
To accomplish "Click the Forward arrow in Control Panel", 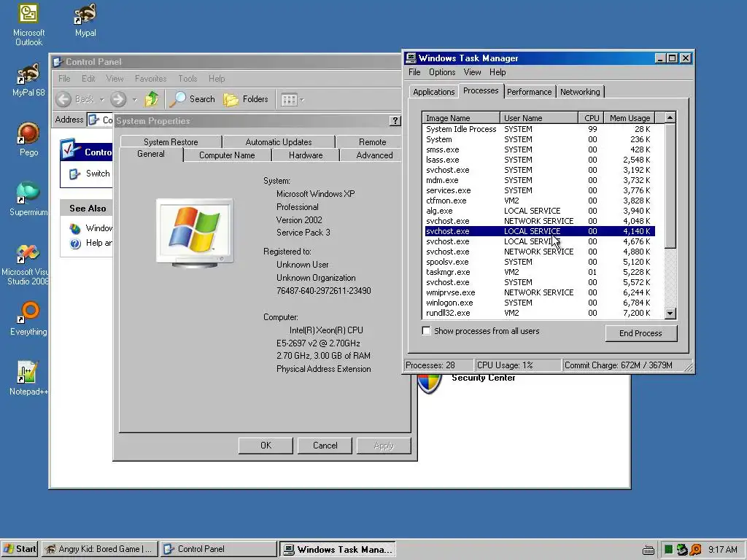I will pyautogui.click(x=118, y=99).
